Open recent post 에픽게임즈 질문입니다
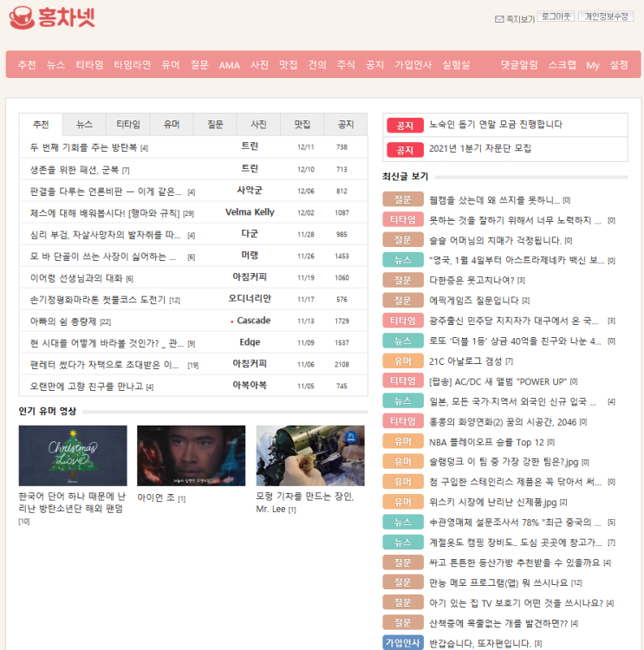The height and width of the screenshot is (650, 644). 473,301
